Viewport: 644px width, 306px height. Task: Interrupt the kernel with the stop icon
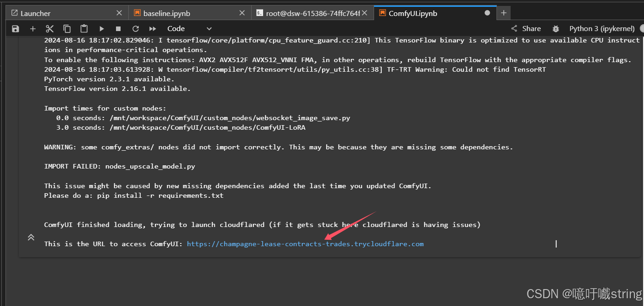tap(118, 29)
